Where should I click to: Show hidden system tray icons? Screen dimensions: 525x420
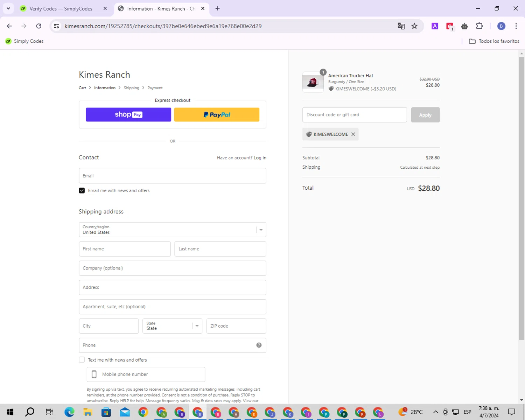point(435,412)
